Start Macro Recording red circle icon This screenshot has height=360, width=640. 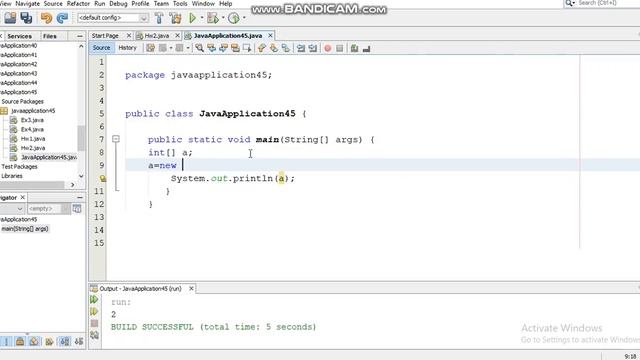(327, 49)
